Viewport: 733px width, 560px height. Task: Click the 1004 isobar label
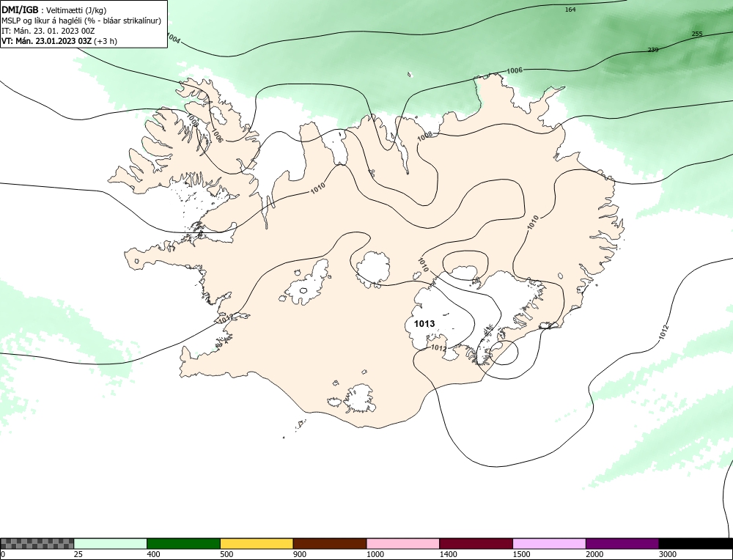point(173,39)
